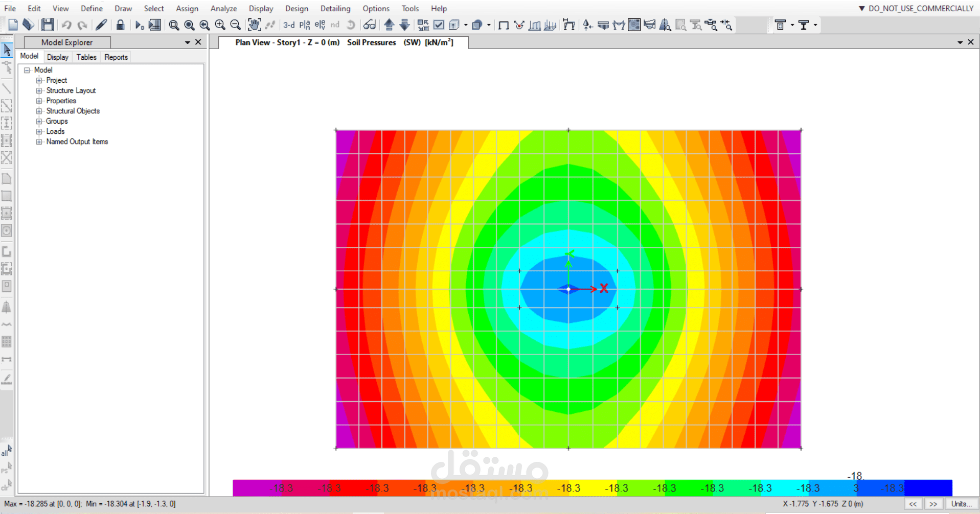Expand the Properties tree node

(39, 101)
